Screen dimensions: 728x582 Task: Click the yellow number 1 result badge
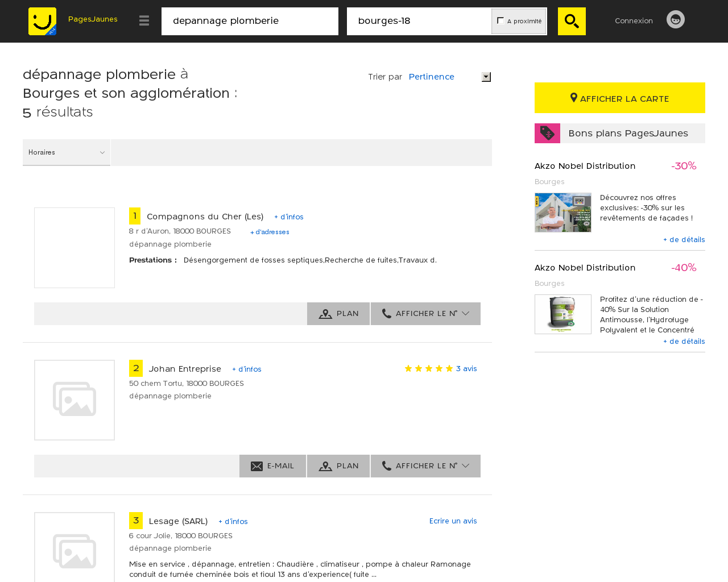(135, 216)
